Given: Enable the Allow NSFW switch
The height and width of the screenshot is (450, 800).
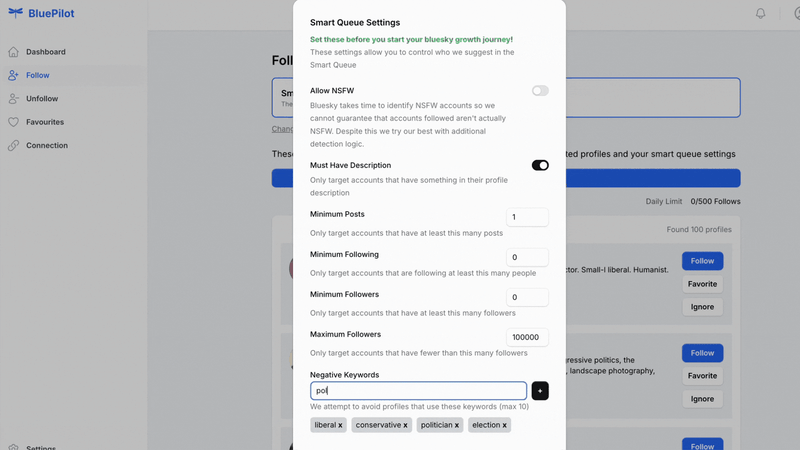Looking at the screenshot, I should pyautogui.click(x=540, y=91).
